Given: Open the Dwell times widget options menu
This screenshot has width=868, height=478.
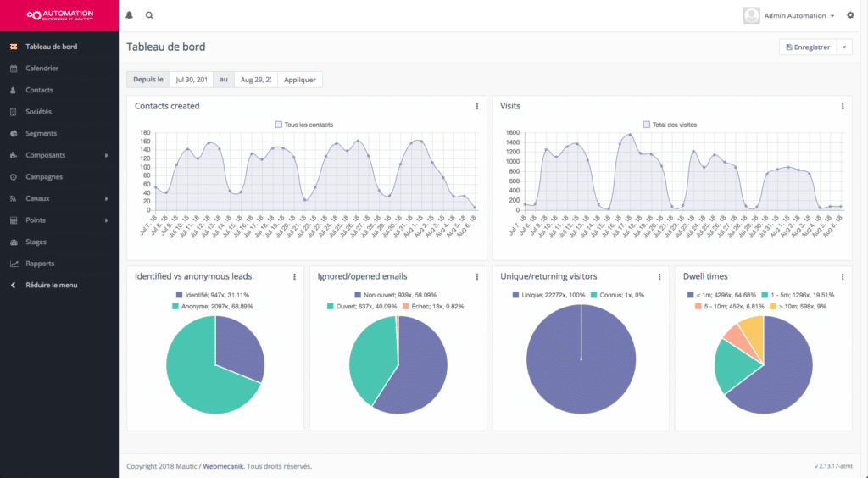Looking at the screenshot, I should coord(842,276).
